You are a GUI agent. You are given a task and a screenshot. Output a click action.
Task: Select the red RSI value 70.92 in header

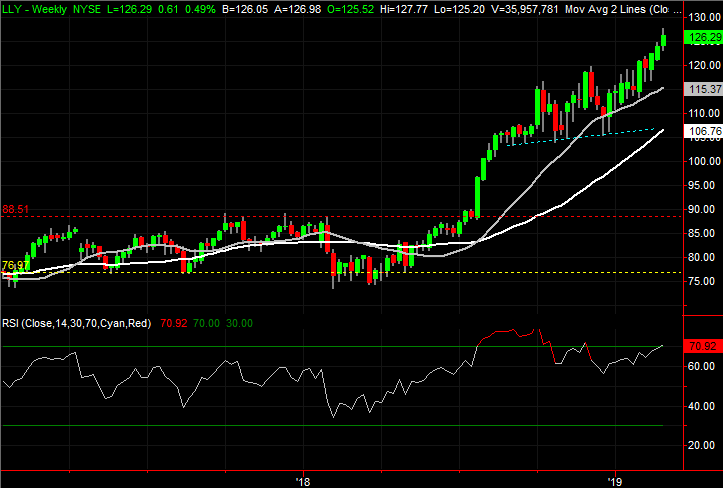tap(174, 323)
